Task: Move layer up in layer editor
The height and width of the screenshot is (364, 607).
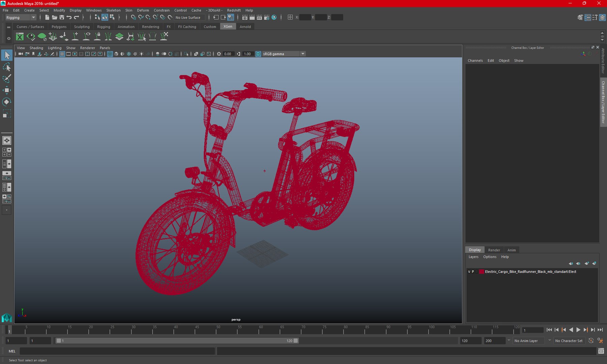Action: pos(571,263)
